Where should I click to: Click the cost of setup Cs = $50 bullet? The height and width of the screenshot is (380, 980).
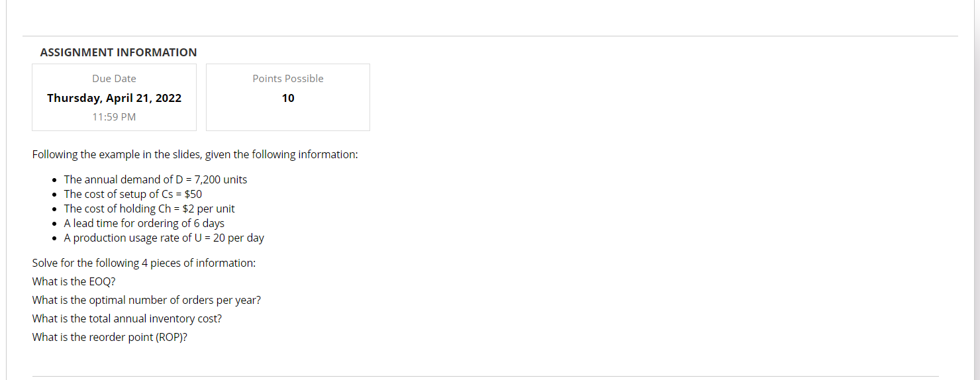tap(133, 194)
